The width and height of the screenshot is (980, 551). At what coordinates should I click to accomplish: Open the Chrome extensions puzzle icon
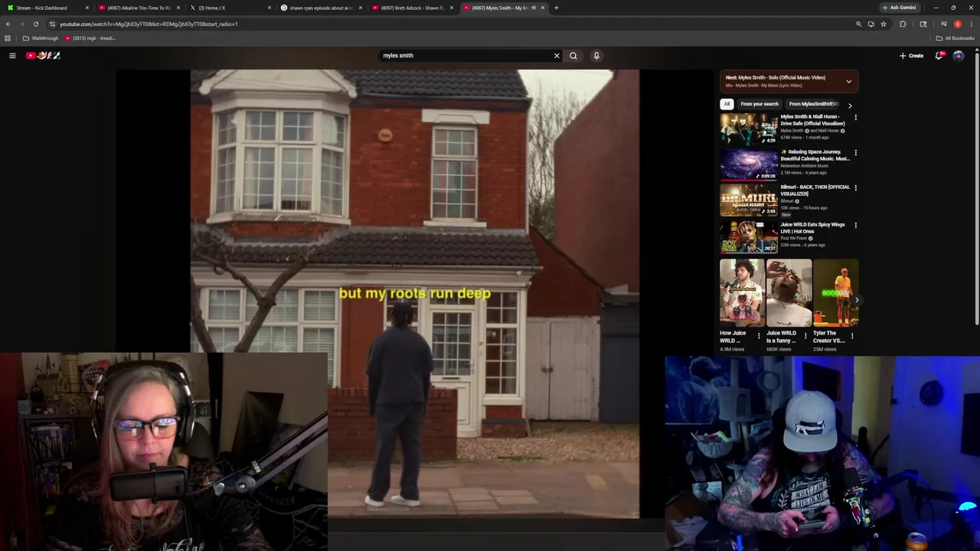(x=903, y=24)
